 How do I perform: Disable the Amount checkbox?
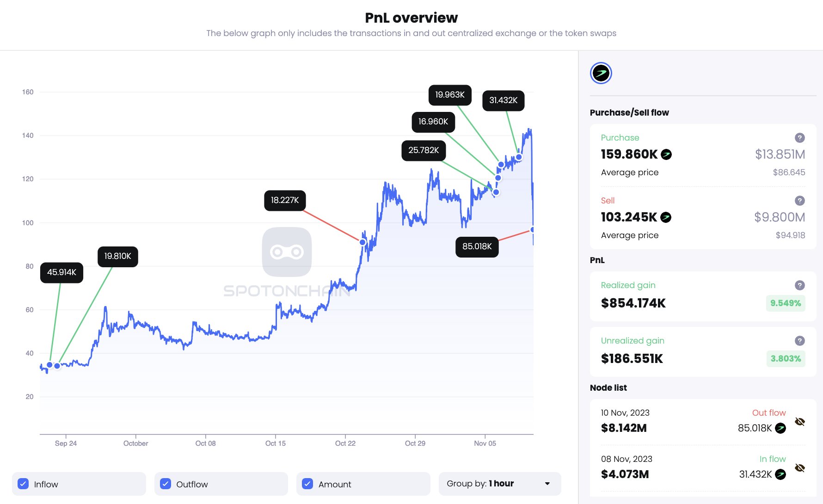(x=307, y=484)
